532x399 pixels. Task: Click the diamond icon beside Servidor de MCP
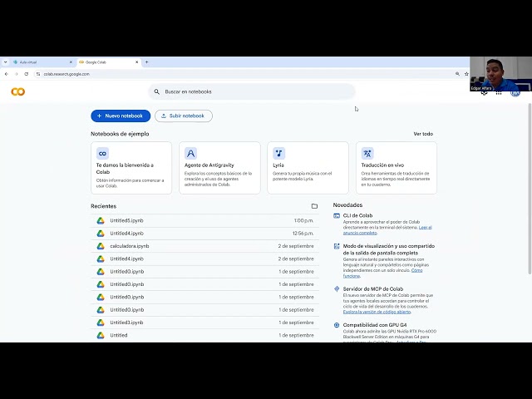(x=337, y=288)
